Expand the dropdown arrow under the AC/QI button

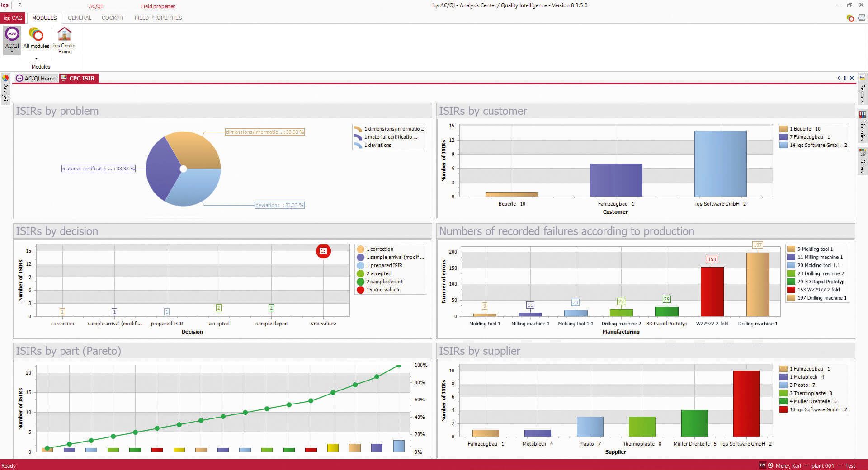tap(12, 52)
